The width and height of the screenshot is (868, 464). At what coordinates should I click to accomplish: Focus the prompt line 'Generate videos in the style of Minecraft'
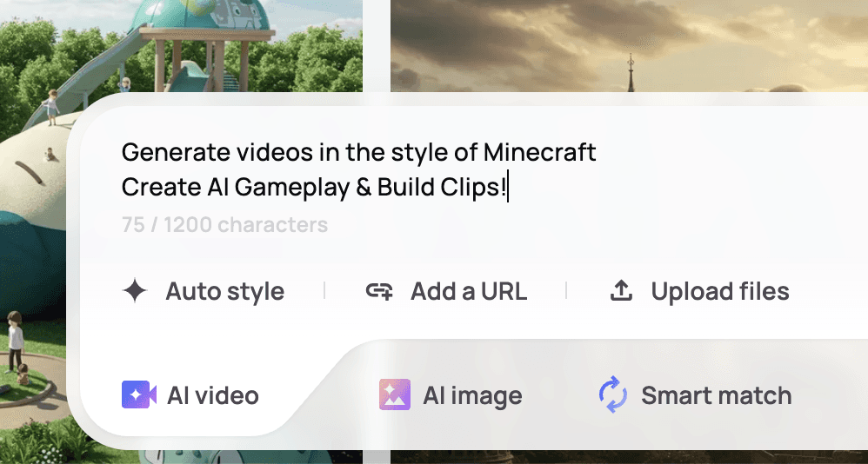point(358,152)
